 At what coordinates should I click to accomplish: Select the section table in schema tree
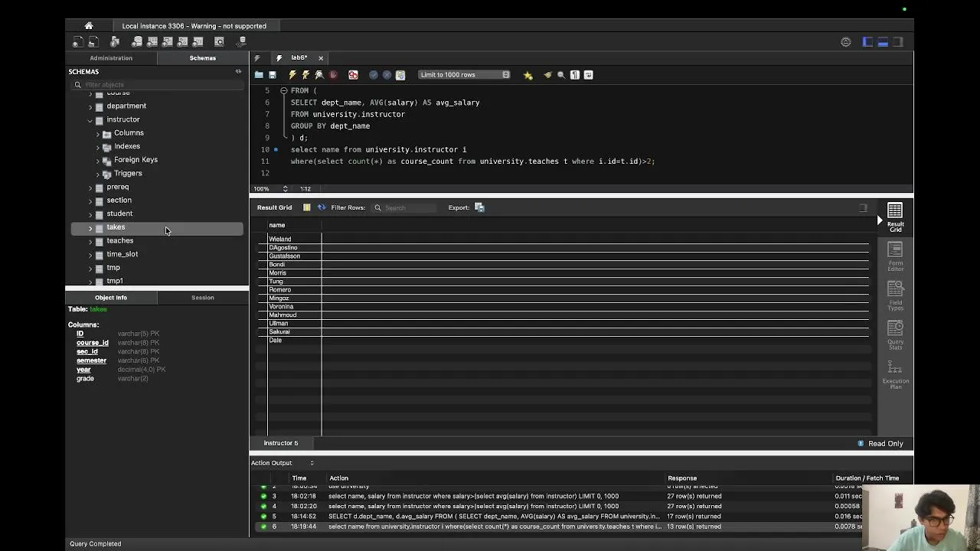tap(119, 201)
